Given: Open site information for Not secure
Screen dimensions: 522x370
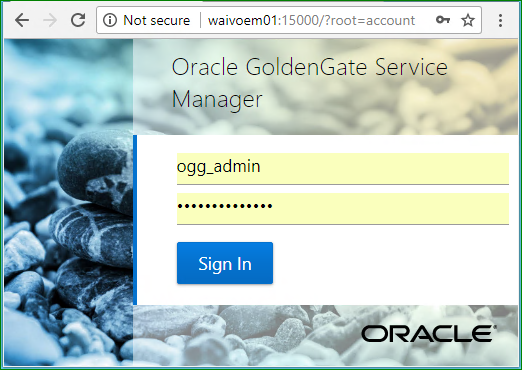Looking at the screenshot, I should 110,20.
